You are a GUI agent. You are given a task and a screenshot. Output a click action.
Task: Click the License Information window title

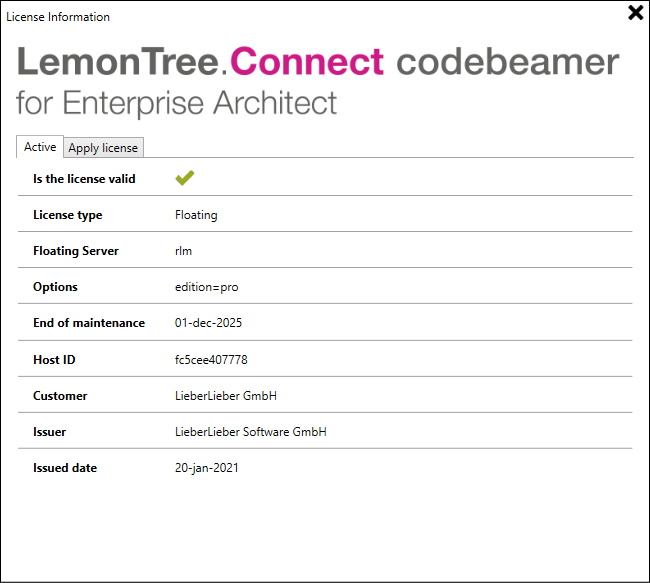point(58,17)
